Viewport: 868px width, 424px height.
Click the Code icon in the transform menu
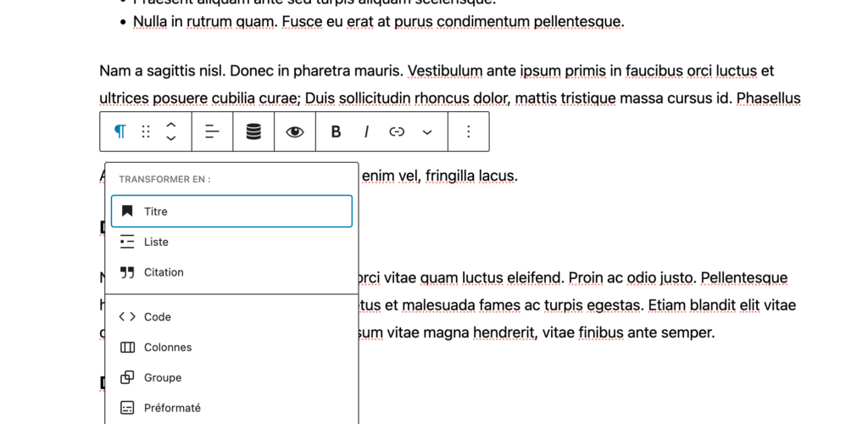coord(127,317)
